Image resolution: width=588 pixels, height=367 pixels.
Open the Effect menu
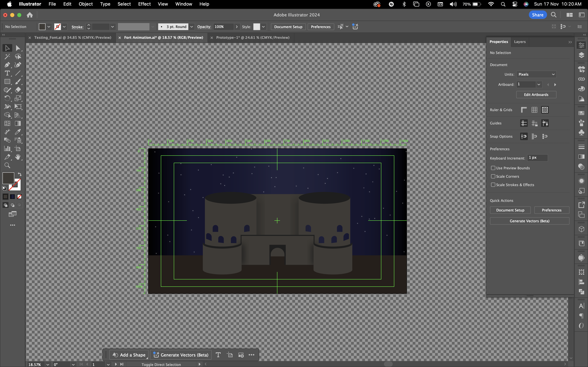144,4
